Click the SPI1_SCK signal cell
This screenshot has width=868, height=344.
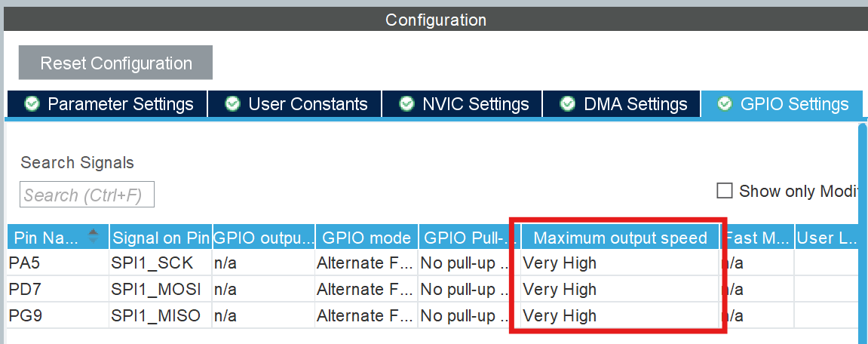tap(161, 263)
